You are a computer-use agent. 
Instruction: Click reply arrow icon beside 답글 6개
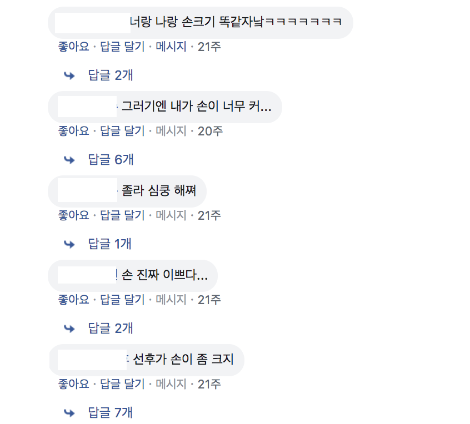click(69, 160)
